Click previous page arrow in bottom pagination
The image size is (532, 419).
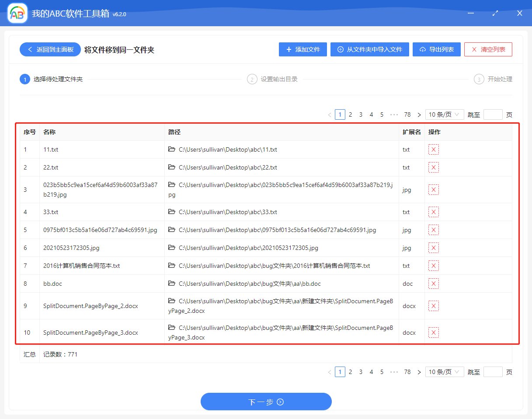tap(330, 371)
